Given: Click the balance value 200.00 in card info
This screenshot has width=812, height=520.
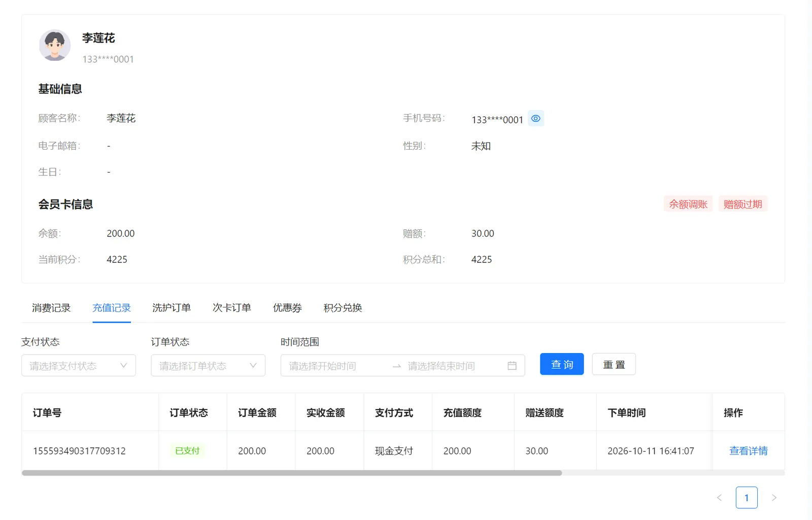Looking at the screenshot, I should tap(121, 233).
